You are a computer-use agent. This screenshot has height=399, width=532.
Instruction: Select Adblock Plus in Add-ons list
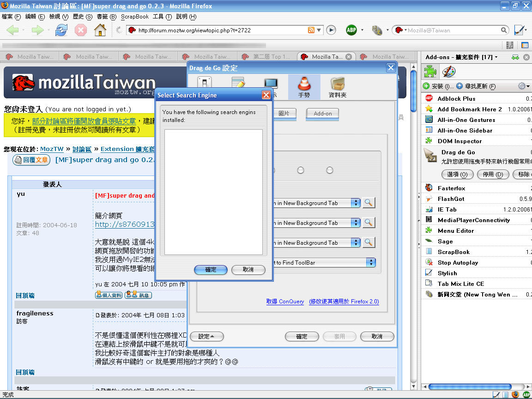tap(477, 98)
